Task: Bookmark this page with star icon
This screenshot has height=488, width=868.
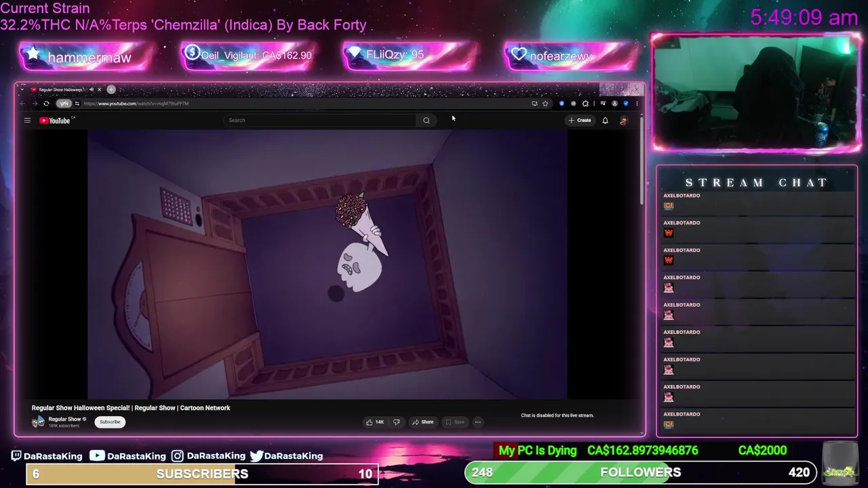Action: tap(545, 104)
